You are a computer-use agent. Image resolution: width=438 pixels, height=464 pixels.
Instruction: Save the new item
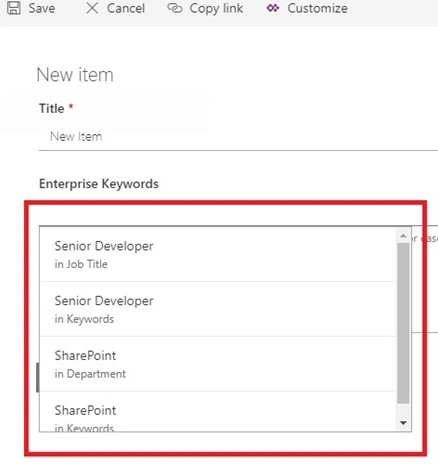pos(31,8)
